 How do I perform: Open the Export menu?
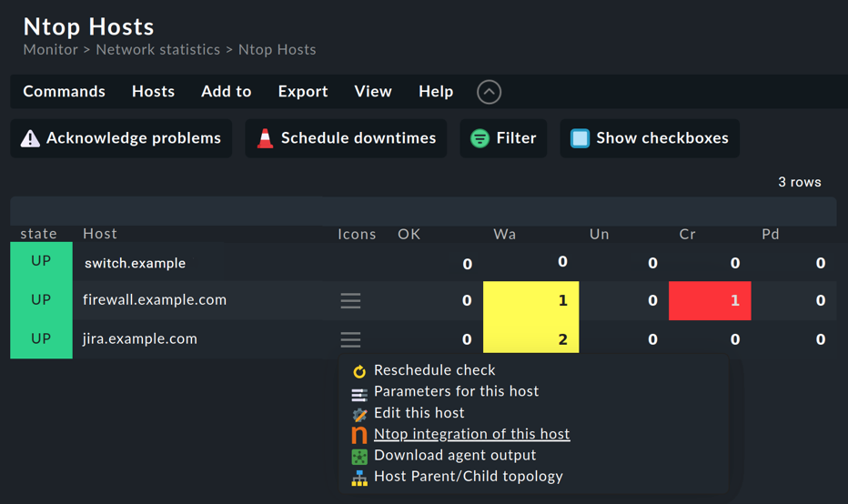coord(303,91)
